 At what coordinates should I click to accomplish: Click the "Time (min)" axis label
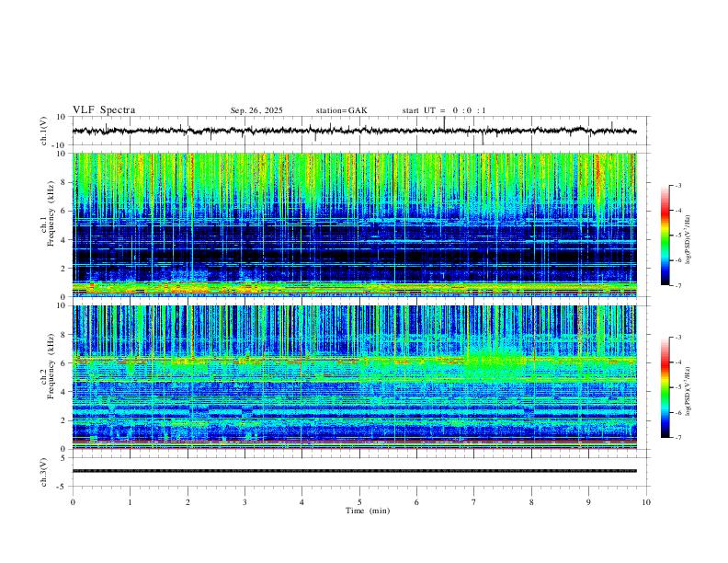(x=368, y=511)
